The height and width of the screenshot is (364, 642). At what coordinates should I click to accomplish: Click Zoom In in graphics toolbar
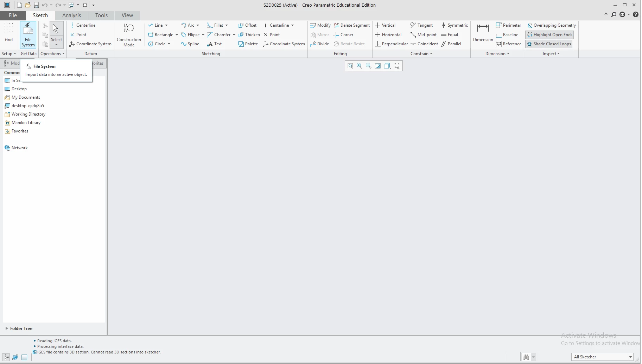[x=360, y=66]
